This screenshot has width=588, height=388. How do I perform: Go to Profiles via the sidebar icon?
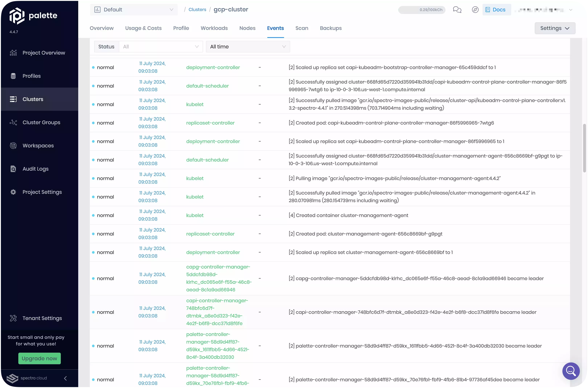coord(13,76)
